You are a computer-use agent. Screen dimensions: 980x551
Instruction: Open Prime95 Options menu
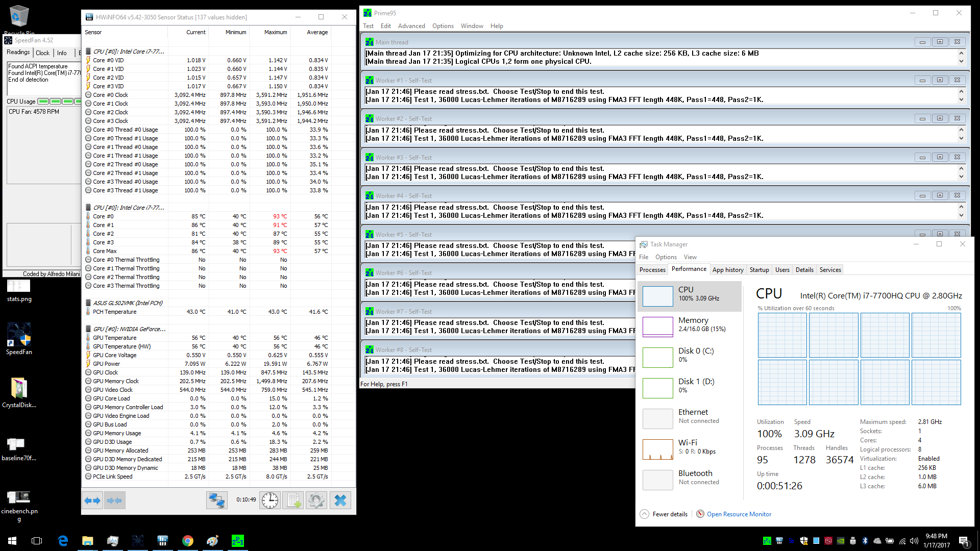[443, 26]
